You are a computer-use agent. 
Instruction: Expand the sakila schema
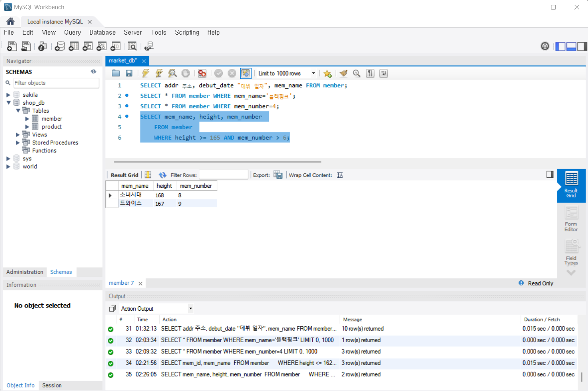pos(8,95)
